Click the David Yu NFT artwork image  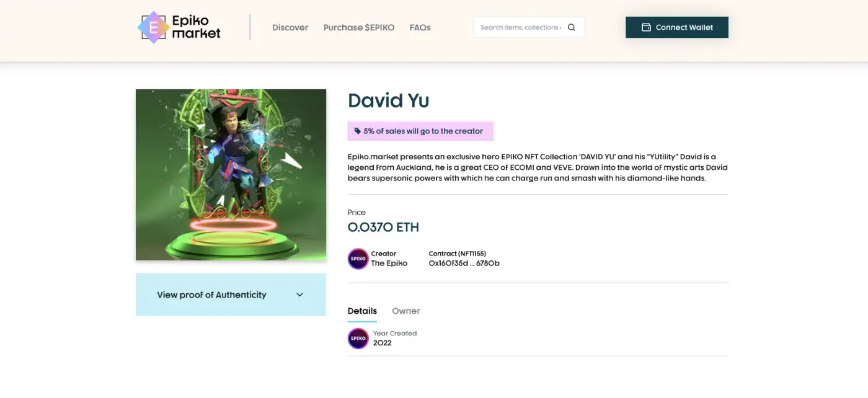click(231, 175)
